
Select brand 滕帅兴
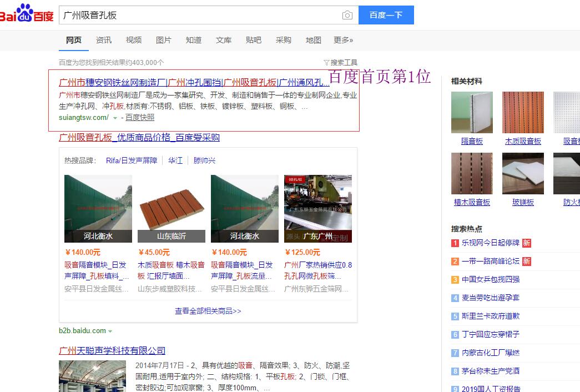pos(204,160)
